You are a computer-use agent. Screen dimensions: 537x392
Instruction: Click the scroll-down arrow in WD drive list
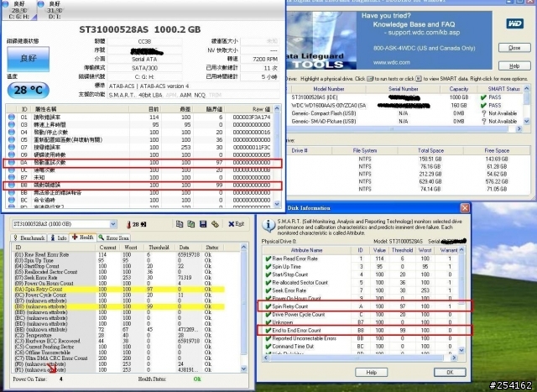526,122
